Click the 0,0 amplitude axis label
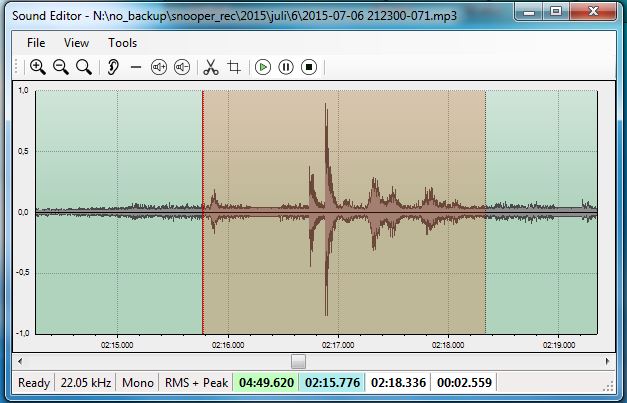The image size is (627, 403). click(x=23, y=212)
